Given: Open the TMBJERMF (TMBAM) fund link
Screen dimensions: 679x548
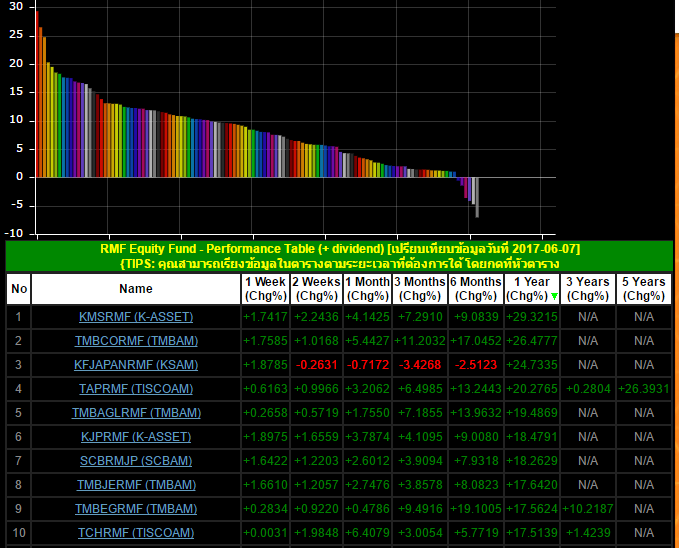Looking at the screenshot, I should tap(136, 485).
